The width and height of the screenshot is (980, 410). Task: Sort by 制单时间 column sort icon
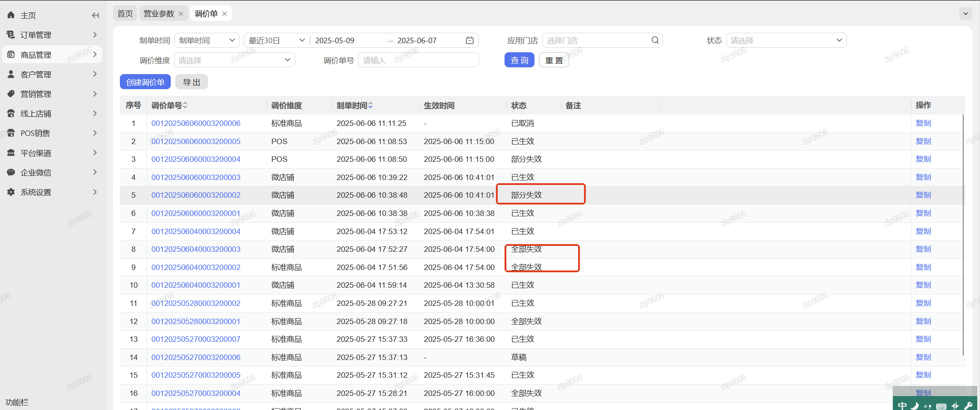pyautogui.click(x=371, y=105)
